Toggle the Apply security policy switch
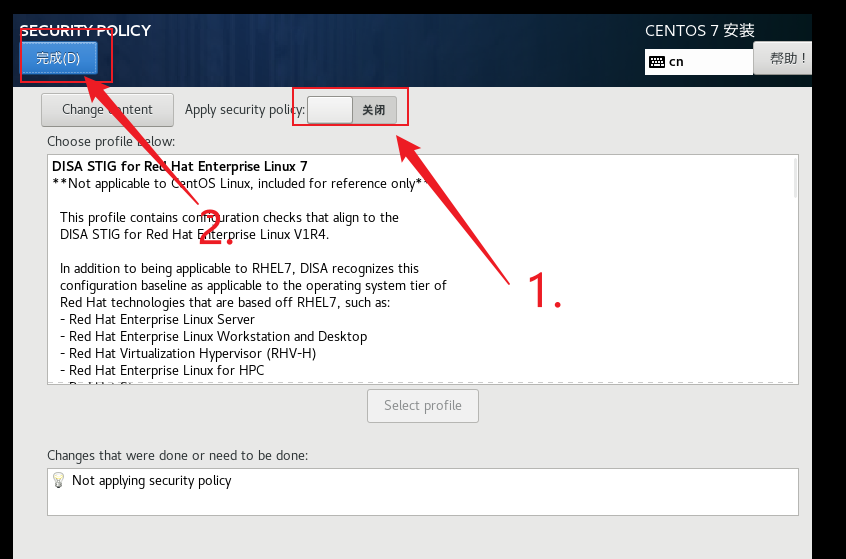The height and width of the screenshot is (559, 846). (x=352, y=110)
